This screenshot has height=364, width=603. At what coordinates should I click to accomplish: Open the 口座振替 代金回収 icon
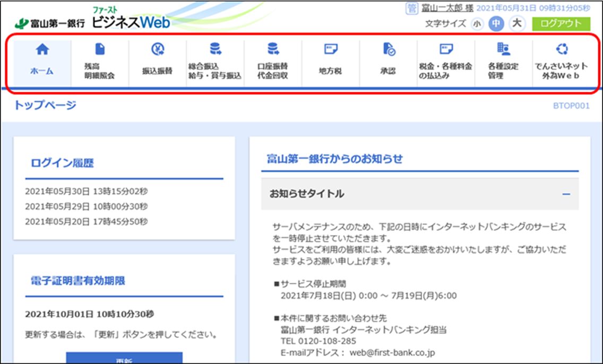pyautogui.click(x=273, y=49)
